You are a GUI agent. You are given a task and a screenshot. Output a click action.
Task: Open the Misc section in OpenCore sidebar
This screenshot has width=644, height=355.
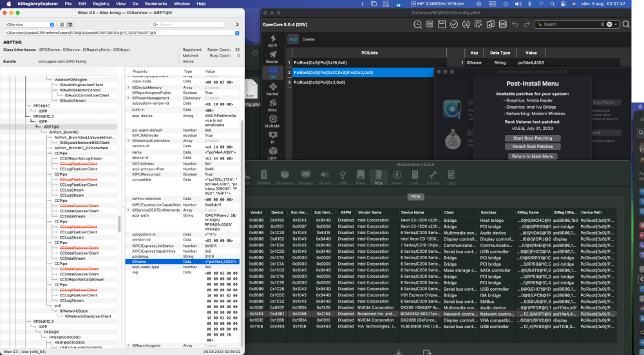[x=272, y=105]
